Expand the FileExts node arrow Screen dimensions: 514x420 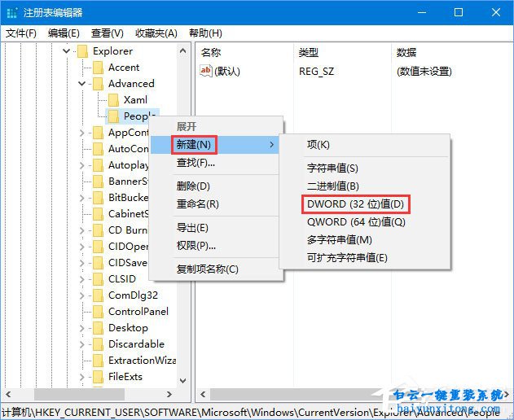[x=82, y=377]
